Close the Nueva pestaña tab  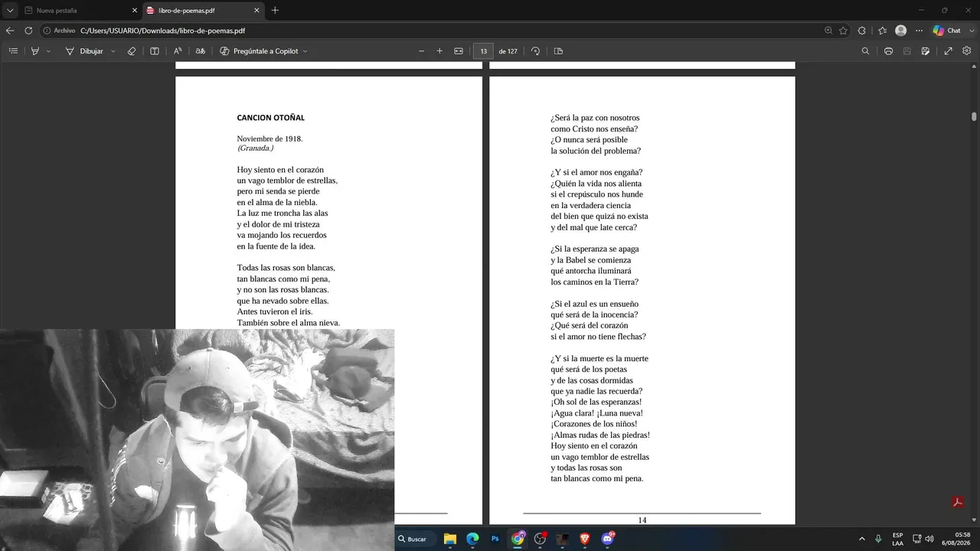tap(135, 11)
